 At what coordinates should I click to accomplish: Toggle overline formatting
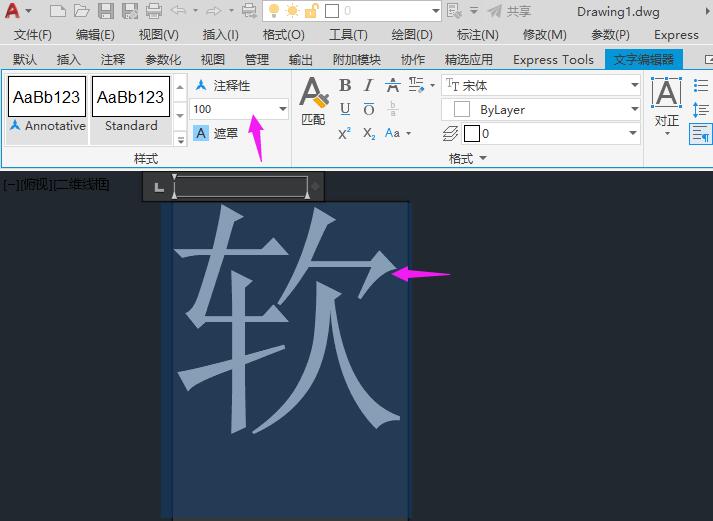click(369, 109)
